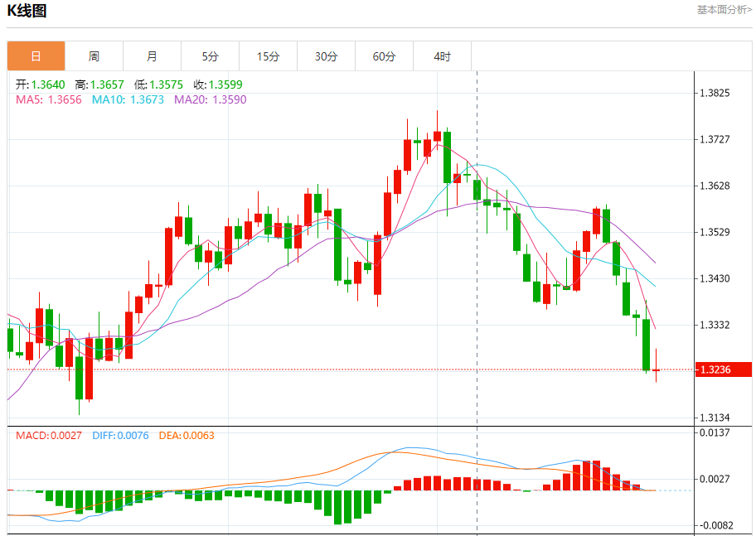Viewport: 756px width, 536px height.
Task: Click the MACD value label
Action: 49,436
